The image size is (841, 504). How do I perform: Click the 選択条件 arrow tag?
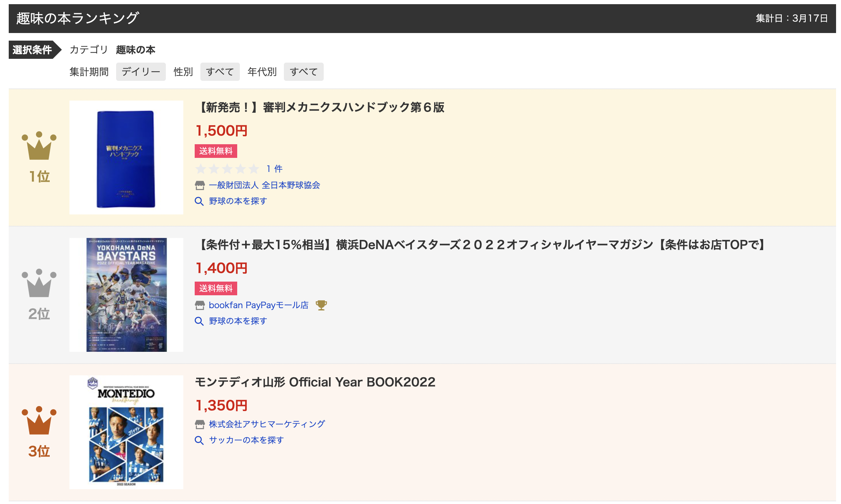(x=33, y=50)
